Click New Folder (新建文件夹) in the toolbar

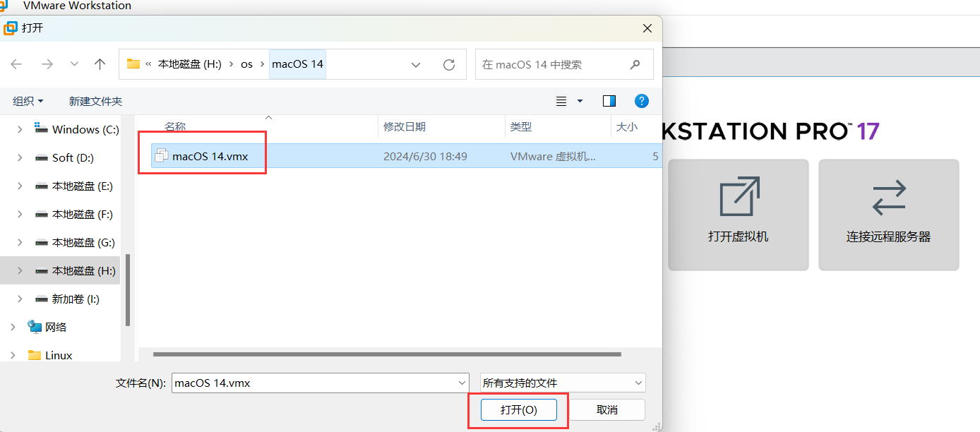click(x=95, y=101)
